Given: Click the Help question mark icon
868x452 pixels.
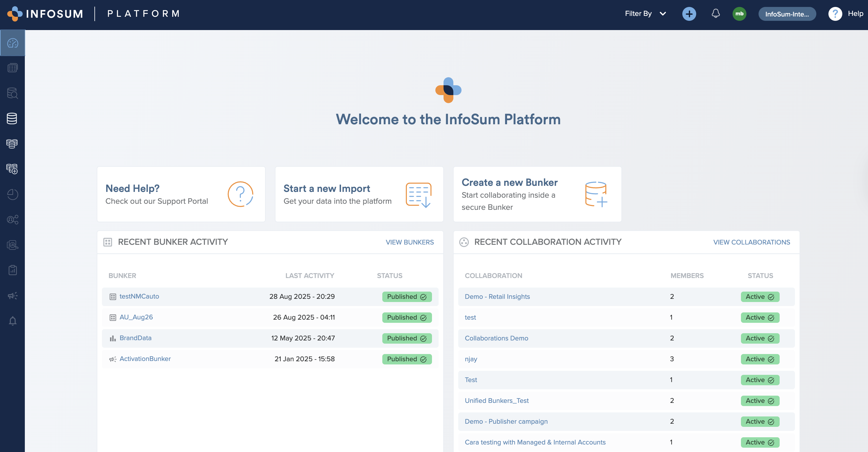Looking at the screenshot, I should tap(835, 14).
